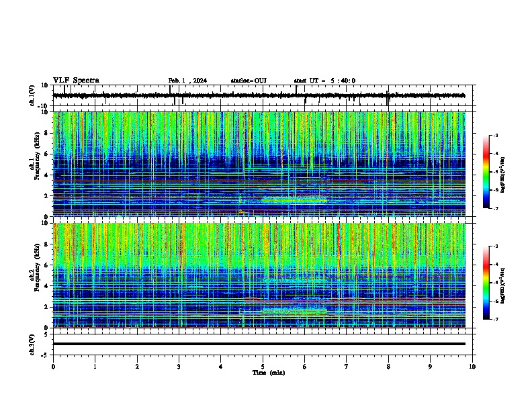Image resolution: width=532 pixels, height=411 pixels.
Task: Click time axis tick label "4"
Action: pyautogui.click(x=221, y=367)
